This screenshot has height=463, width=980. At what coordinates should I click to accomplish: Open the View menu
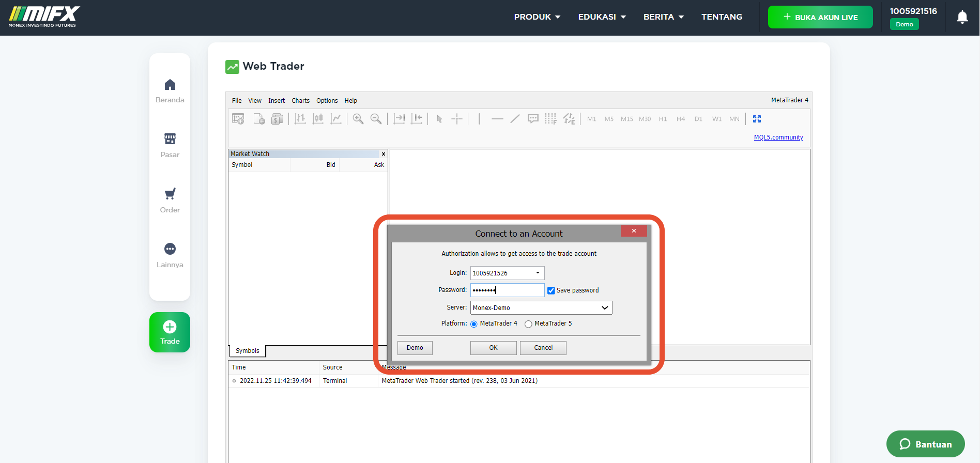coord(255,101)
